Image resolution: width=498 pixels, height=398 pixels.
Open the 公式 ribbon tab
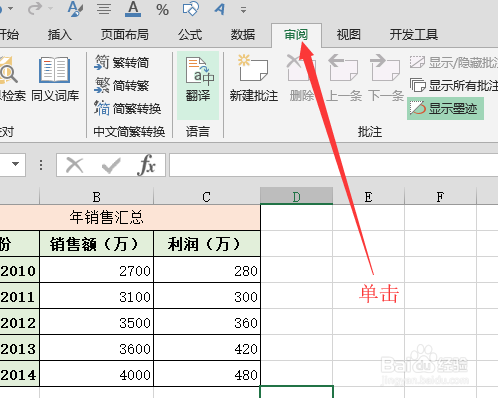click(x=190, y=35)
